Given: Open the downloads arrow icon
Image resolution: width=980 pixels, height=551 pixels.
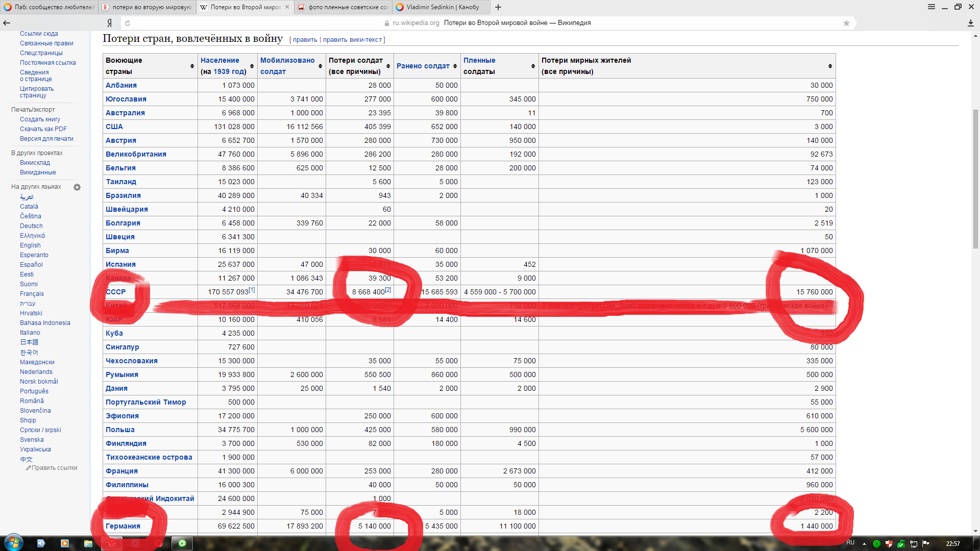Looking at the screenshot, I should (970, 23).
